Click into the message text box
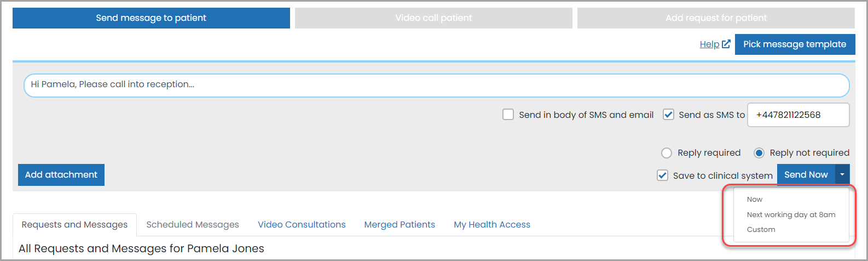Image resolution: width=868 pixels, height=261 pixels. click(436, 86)
